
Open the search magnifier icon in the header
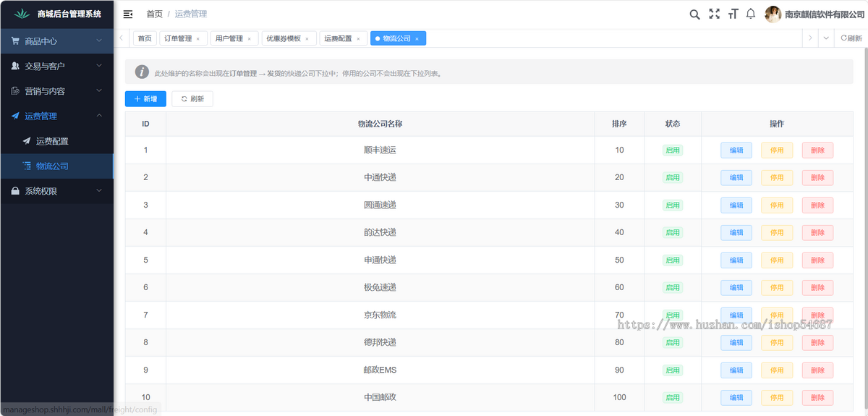pyautogui.click(x=694, y=14)
